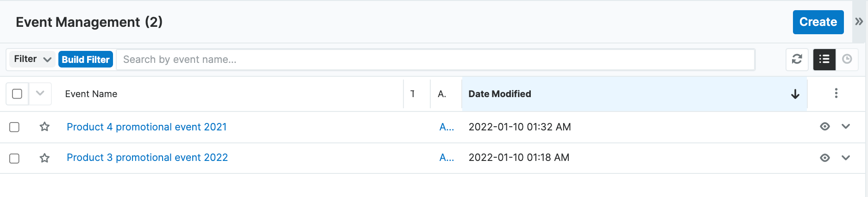Image resolution: width=868 pixels, height=197 pixels.
Task: Open column chooser three-dot menu
Action: coord(836,93)
